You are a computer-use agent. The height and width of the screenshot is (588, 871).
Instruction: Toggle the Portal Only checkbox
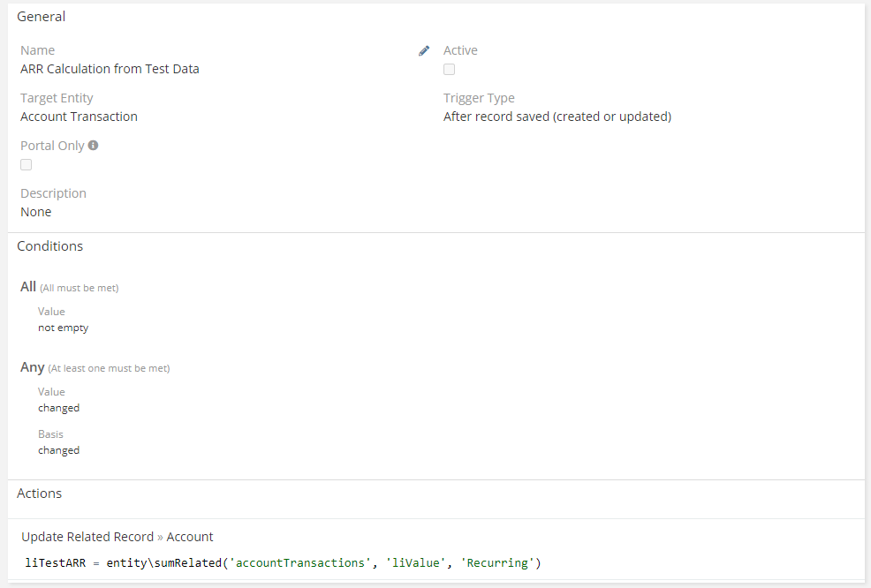[27, 165]
